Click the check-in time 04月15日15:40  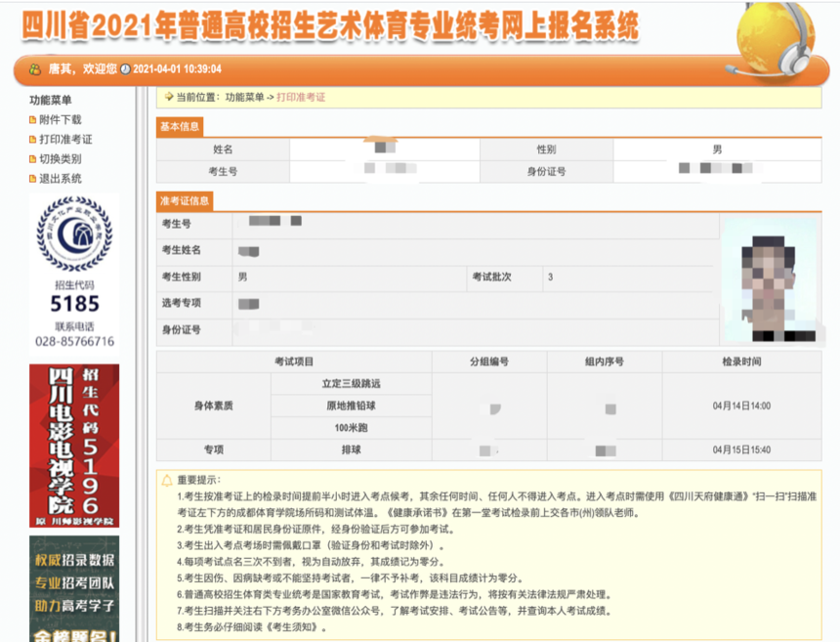[x=741, y=449]
